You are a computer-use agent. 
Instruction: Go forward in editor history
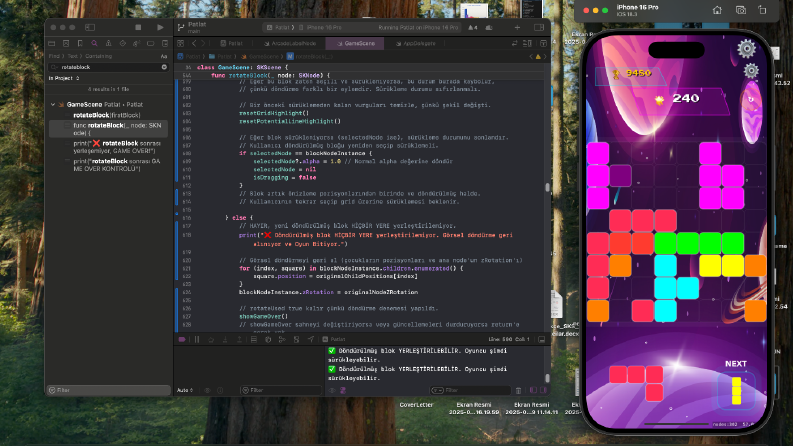pos(203,43)
